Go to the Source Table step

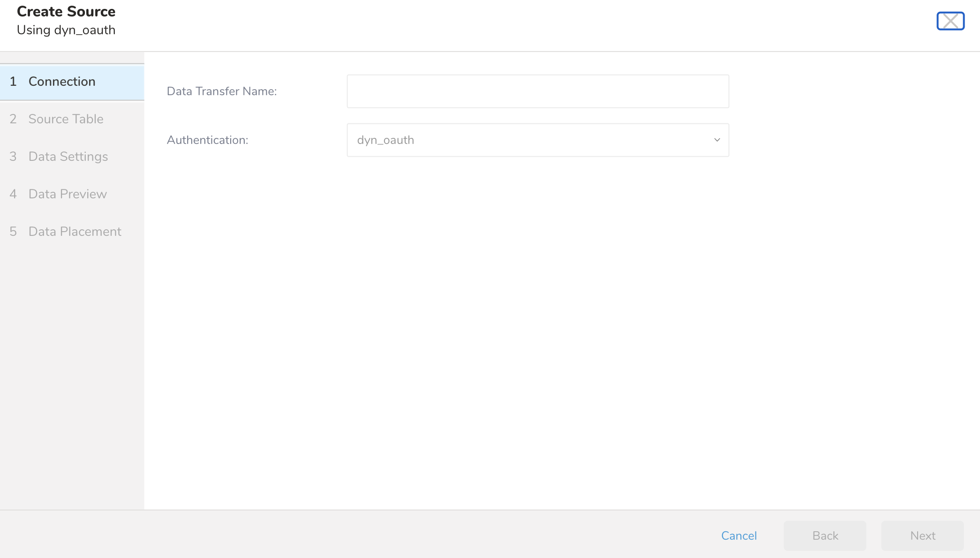point(66,119)
